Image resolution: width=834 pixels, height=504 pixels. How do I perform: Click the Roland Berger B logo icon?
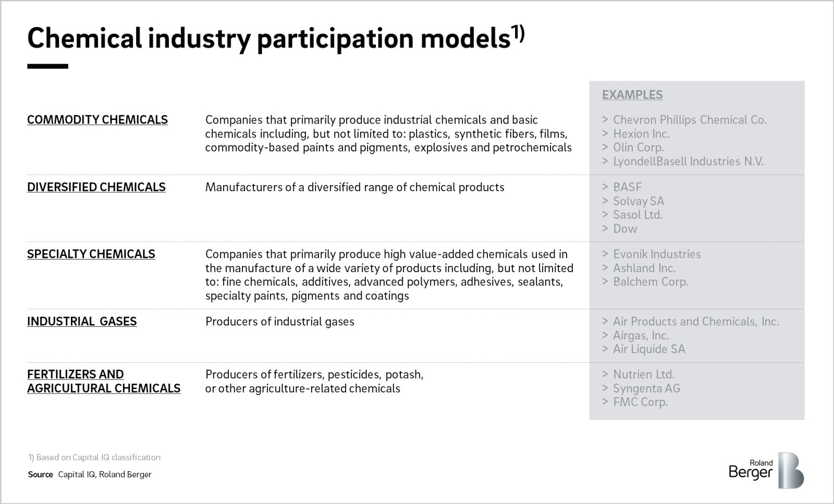(791, 470)
